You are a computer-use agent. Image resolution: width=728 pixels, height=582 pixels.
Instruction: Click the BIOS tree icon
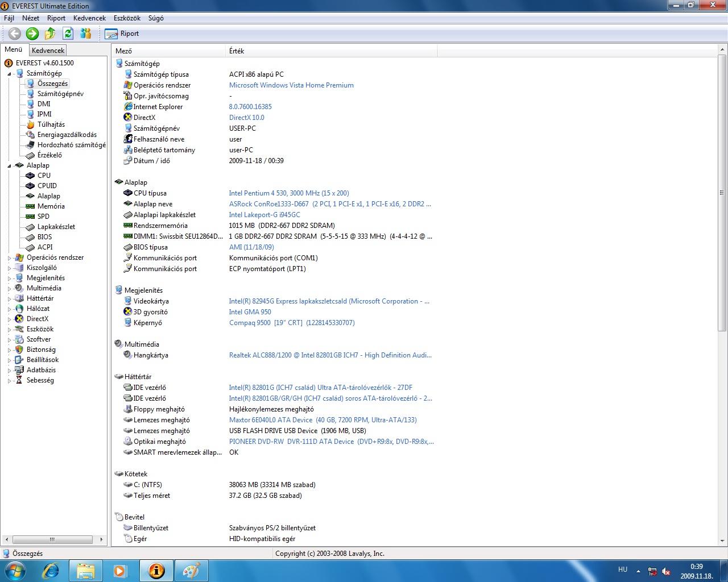[30, 237]
